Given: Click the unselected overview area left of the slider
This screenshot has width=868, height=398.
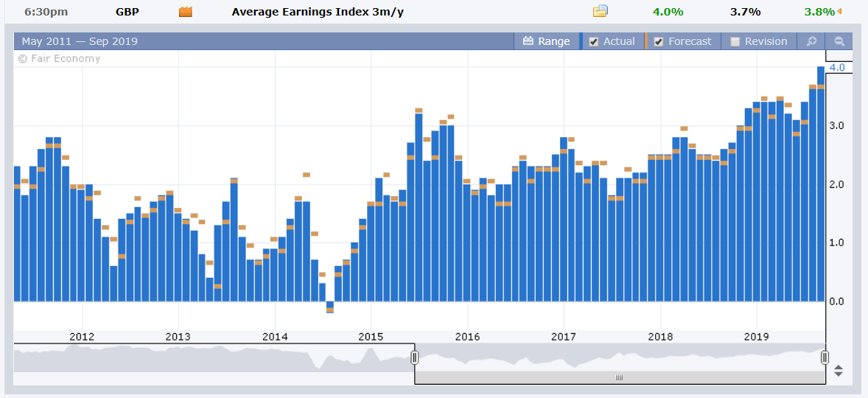Looking at the screenshot, I should pyautogui.click(x=213, y=357).
